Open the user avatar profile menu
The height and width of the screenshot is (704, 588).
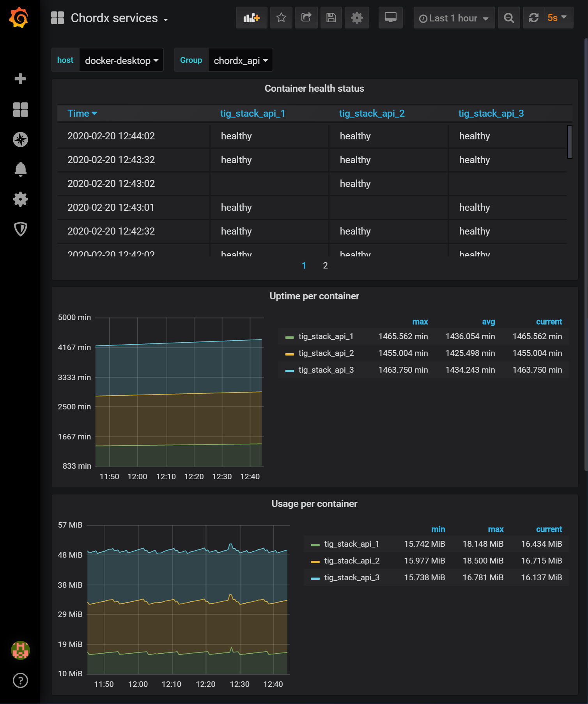click(20, 650)
